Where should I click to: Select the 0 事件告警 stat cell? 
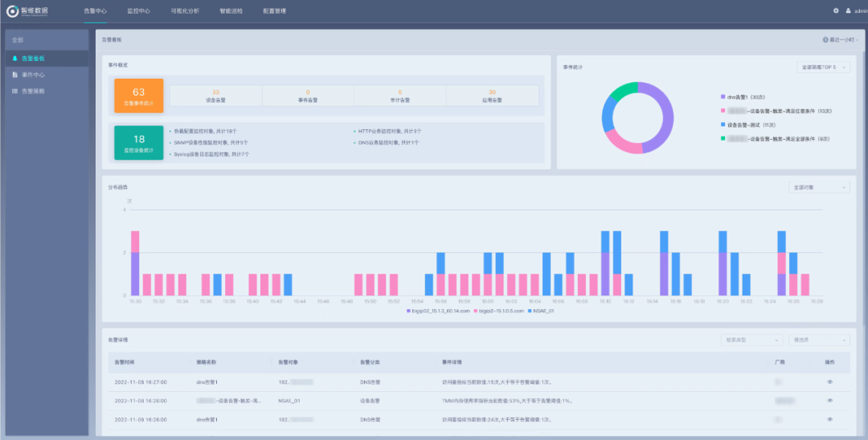click(308, 96)
